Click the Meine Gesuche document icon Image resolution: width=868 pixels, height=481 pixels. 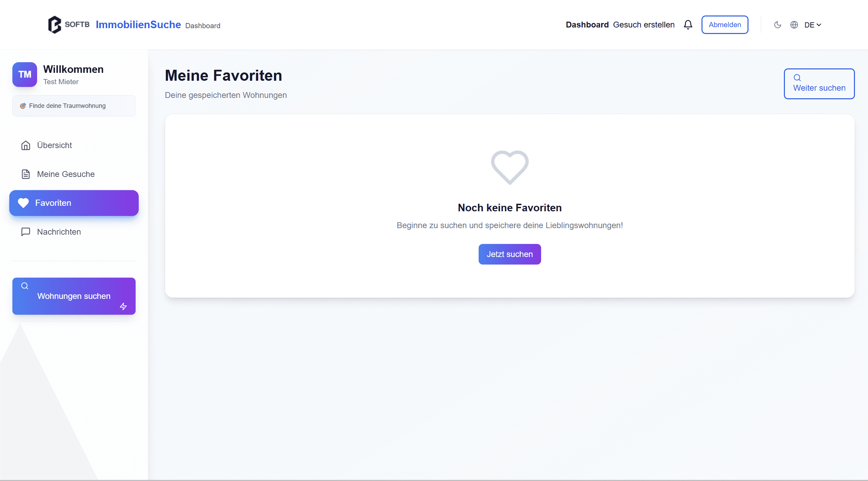[26, 174]
